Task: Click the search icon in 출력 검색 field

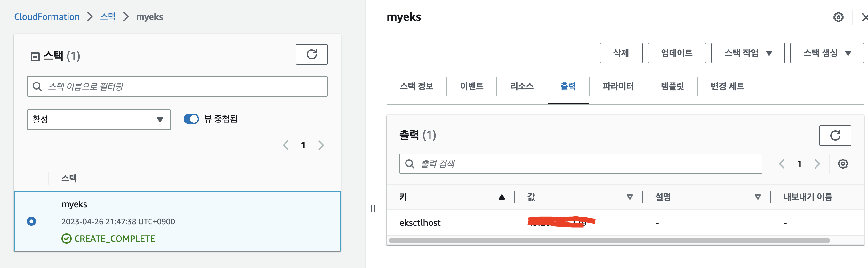Action: pos(409,164)
